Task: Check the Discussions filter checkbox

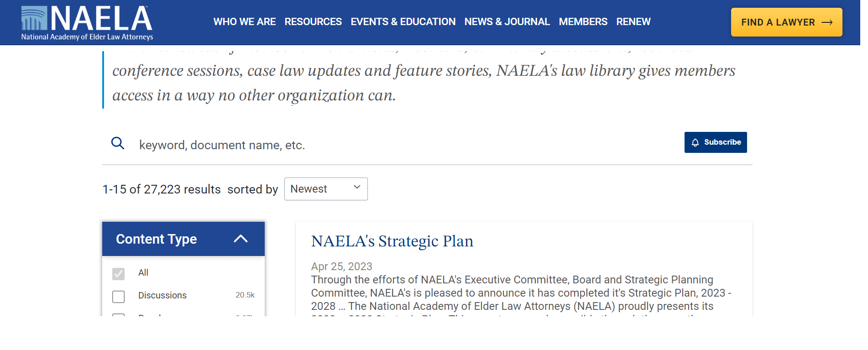Action: pyautogui.click(x=118, y=297)
